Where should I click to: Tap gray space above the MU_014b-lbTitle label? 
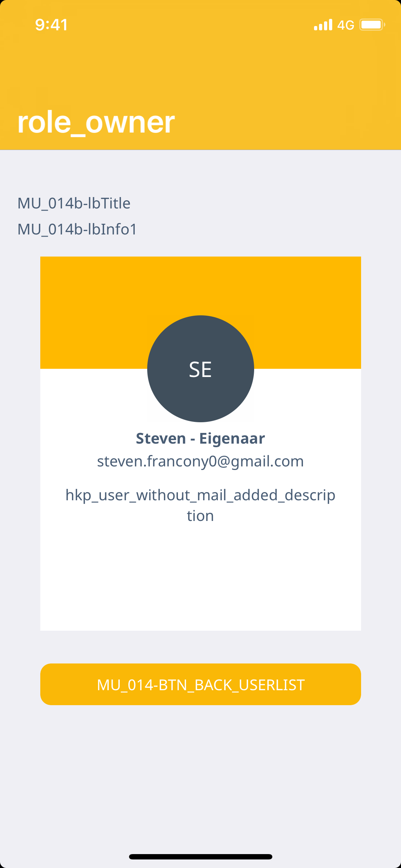200,173
